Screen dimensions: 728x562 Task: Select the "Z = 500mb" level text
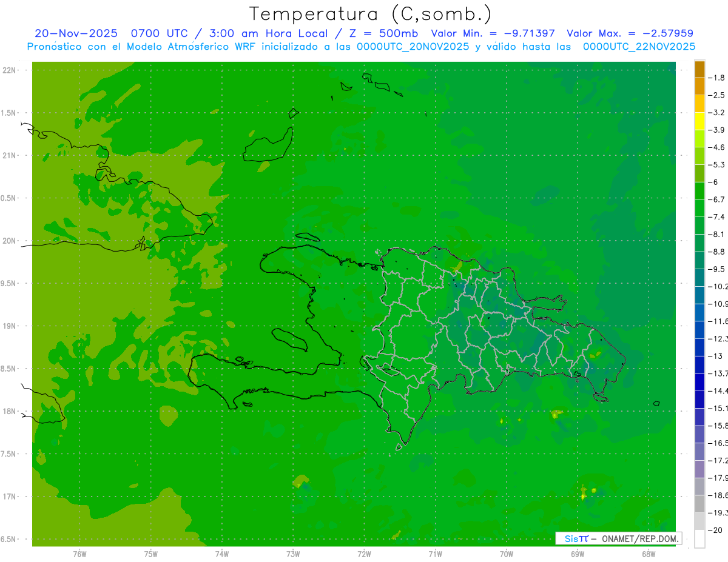(x=383, y=33)
